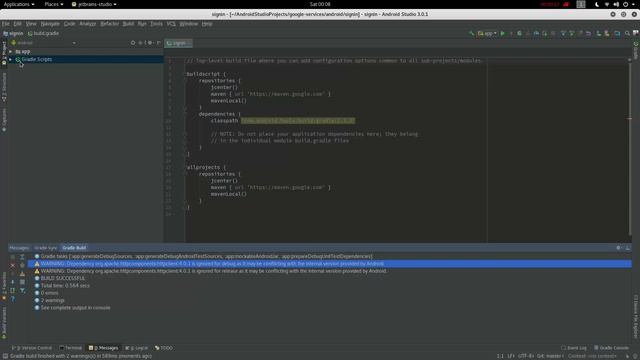Open the Android project view dropdown
640x360 pixels.
pos(44,43)
